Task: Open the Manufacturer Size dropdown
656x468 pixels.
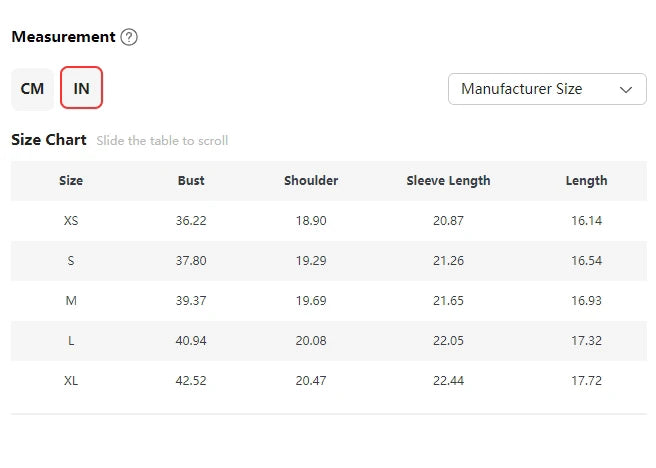Action: tap(546, 89)
